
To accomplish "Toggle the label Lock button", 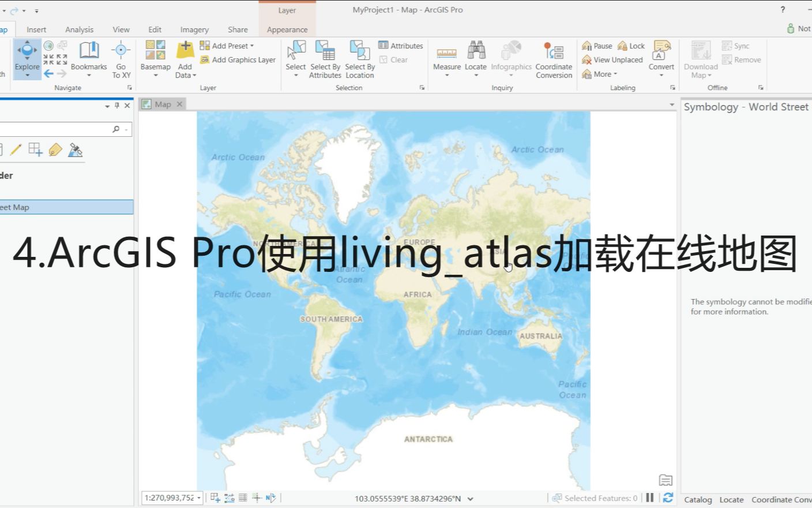I will (631, 46).
